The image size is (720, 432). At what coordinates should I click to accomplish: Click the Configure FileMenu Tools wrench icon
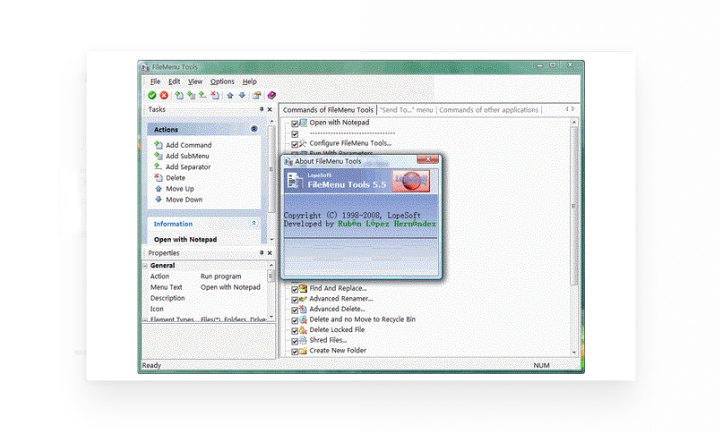tap(303, 143)
